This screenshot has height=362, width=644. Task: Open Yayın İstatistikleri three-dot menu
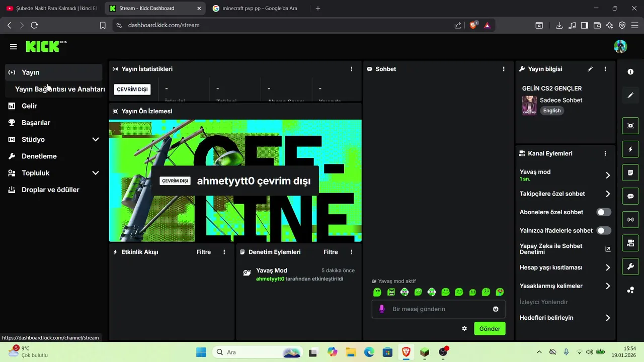click(351, 69)
